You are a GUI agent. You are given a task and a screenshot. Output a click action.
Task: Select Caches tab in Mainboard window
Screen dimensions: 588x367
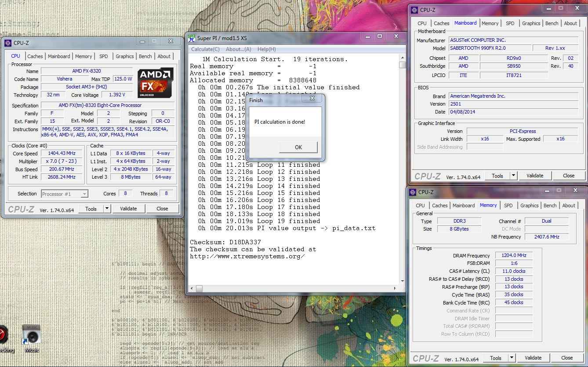pyautogui.click(x=442, y=23)
